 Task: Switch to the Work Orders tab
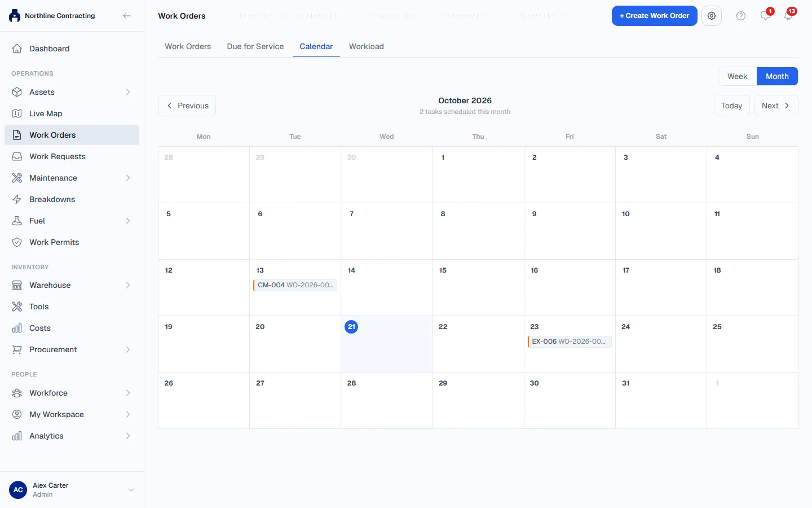click(188, 46)
